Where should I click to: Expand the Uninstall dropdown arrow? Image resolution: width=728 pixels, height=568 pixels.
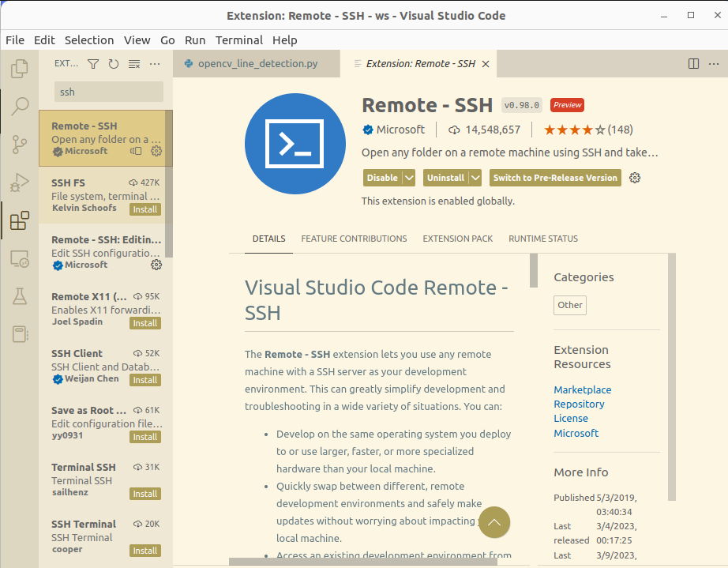pyautogui.click(x=475, y=178)
